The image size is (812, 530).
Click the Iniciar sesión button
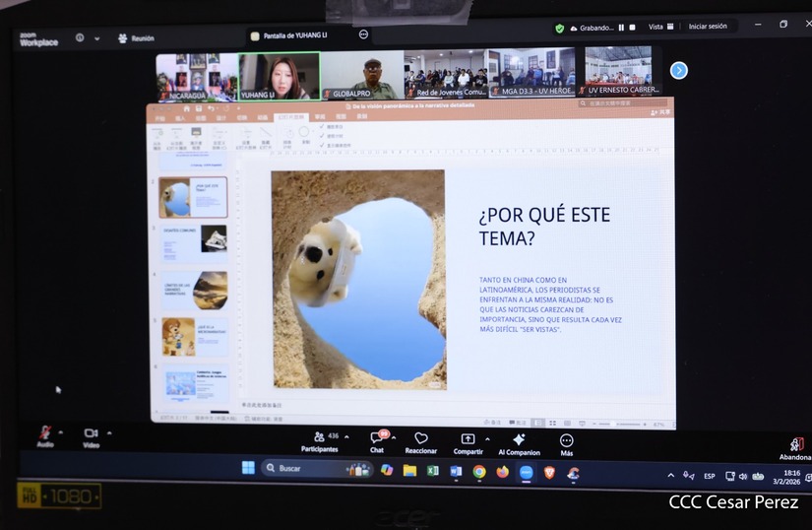708,27
